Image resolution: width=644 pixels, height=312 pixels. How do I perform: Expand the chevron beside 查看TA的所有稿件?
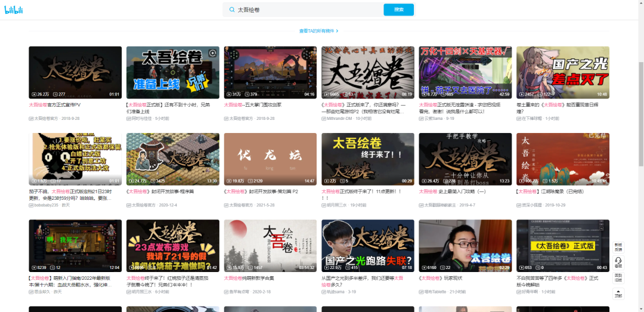tap(337, 31)
